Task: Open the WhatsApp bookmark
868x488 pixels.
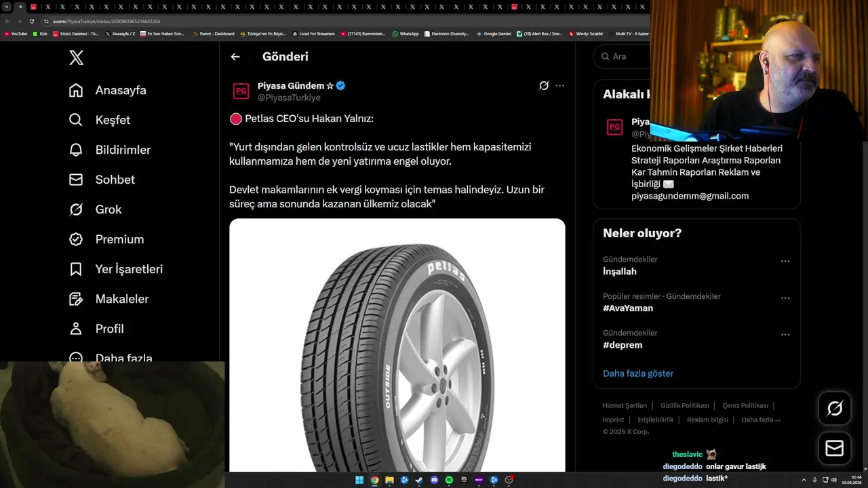Action: (406, 33)
